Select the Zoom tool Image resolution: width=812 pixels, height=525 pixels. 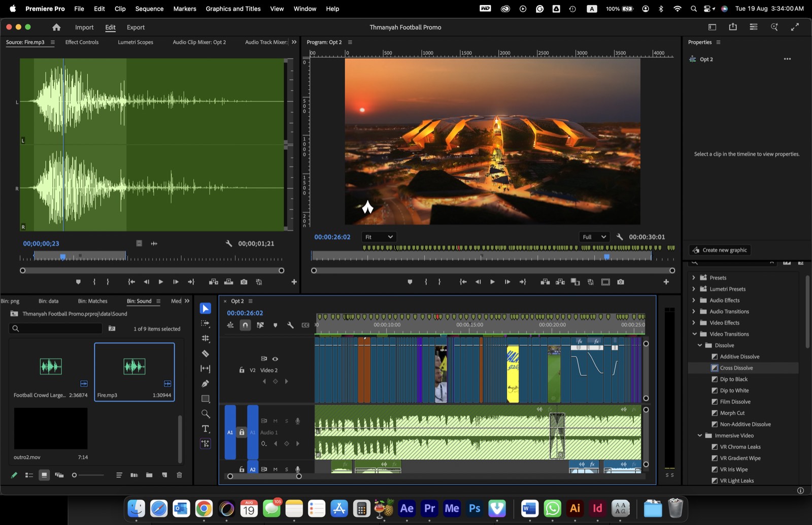205,413
